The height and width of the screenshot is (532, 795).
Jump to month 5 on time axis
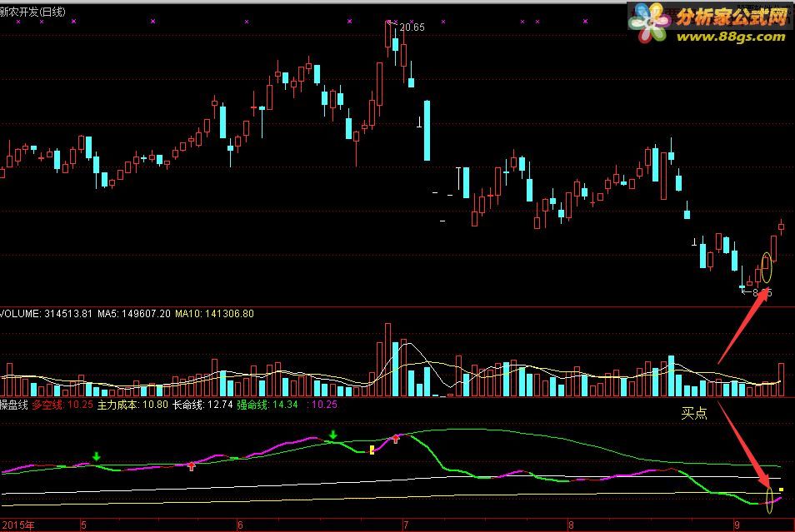tap(84, 525)
